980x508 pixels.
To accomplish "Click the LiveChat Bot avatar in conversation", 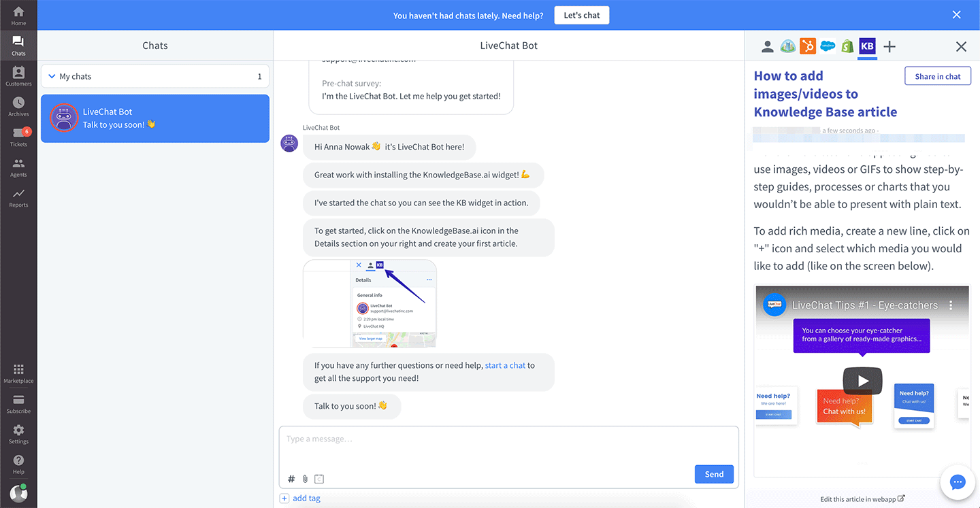I will 290,143.
